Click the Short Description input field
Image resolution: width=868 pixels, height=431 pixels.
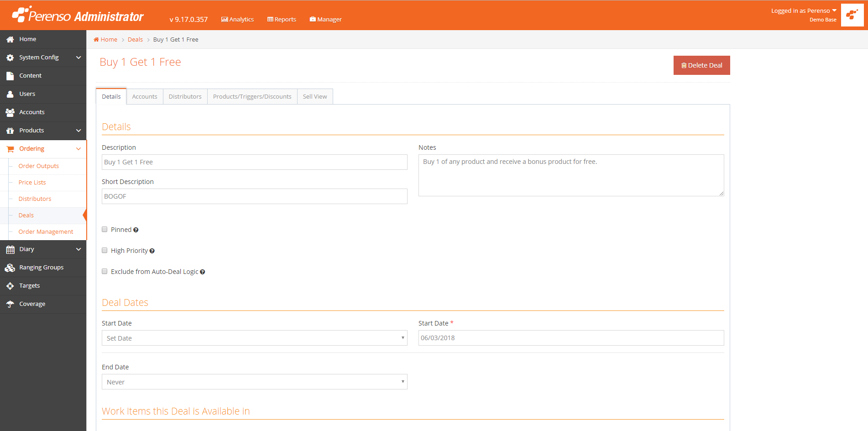click(255, 196)
